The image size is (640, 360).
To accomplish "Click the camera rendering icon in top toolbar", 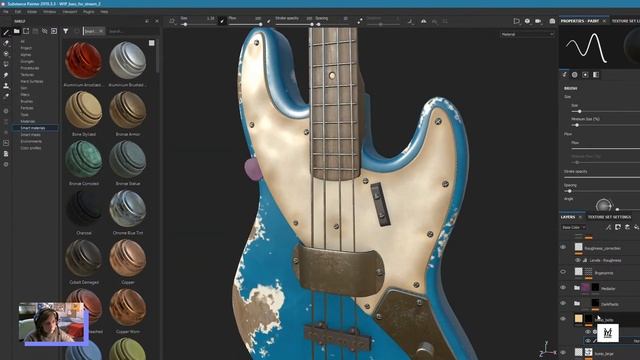I will click(538, 21).
